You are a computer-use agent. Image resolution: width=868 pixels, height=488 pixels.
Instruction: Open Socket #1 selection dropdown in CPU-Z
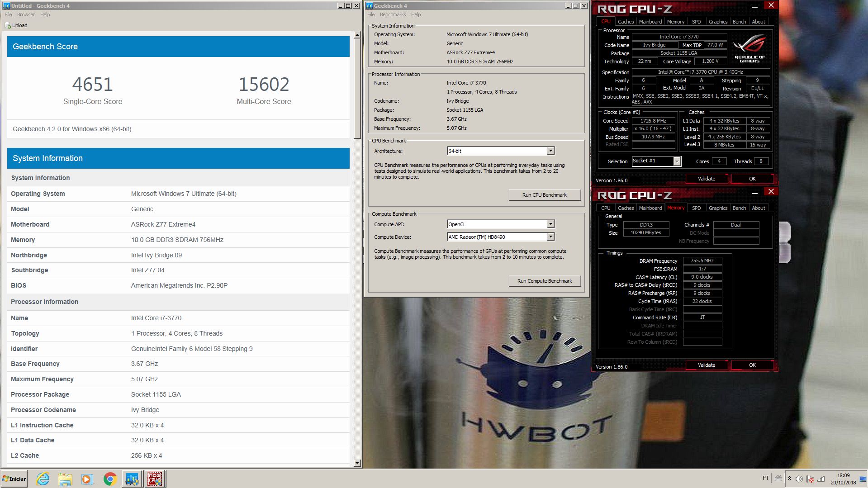point(656,161)
